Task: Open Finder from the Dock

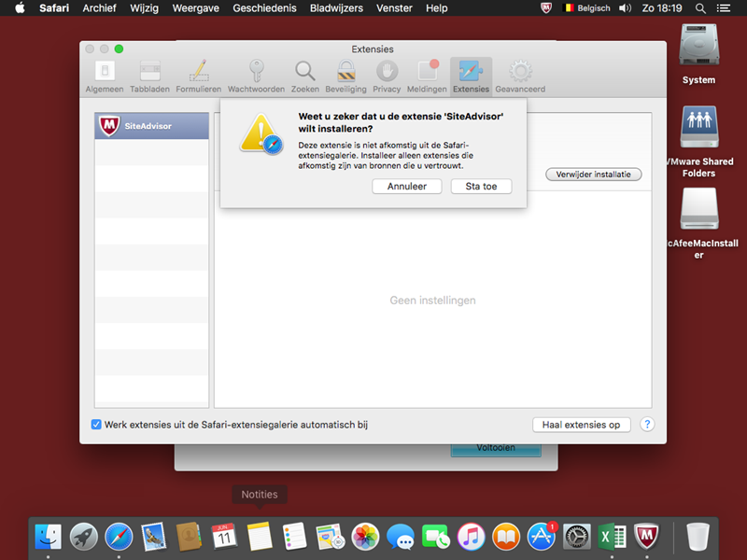Action: (49, 537)
